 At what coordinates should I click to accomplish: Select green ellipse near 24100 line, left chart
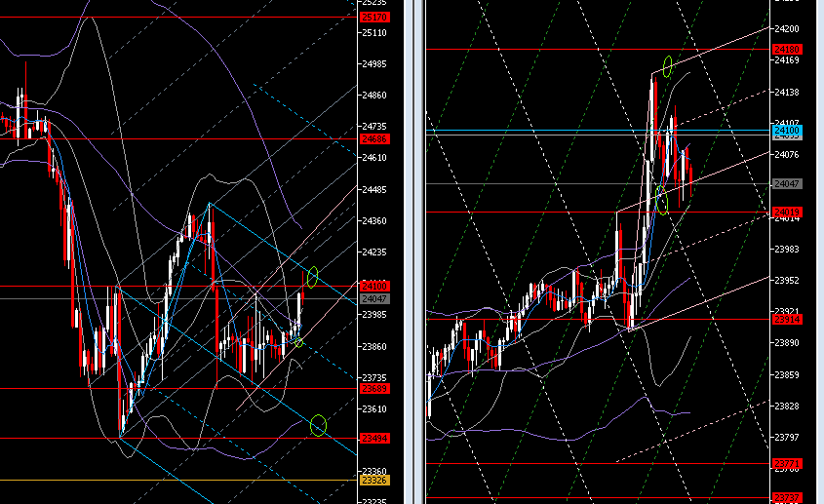point(312,277)
